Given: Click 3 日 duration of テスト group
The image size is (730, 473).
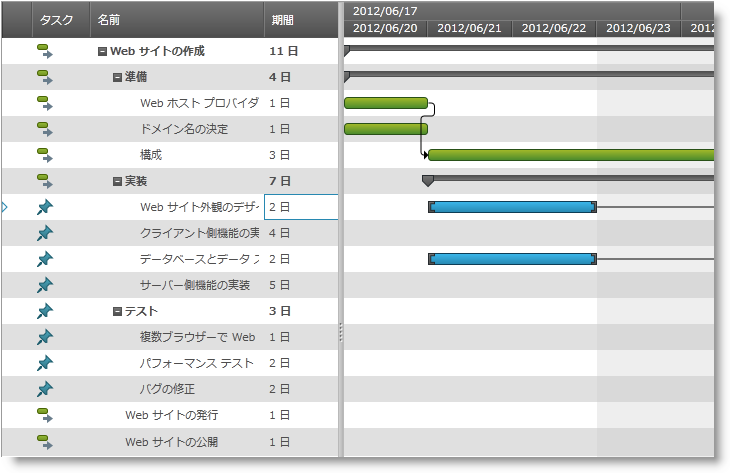Looking at the screenshot, I should 280,311.
